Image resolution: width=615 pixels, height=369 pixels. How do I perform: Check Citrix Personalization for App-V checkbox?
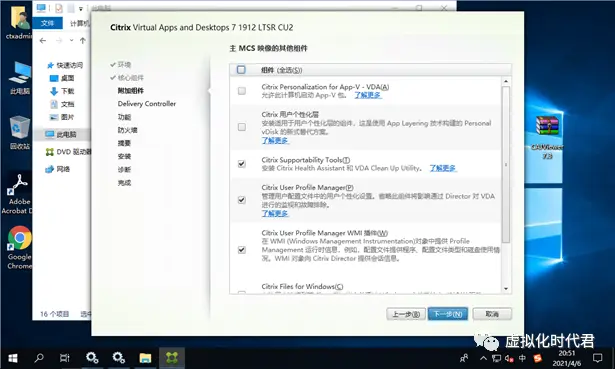pyautogui.click(x=242, y=91)
